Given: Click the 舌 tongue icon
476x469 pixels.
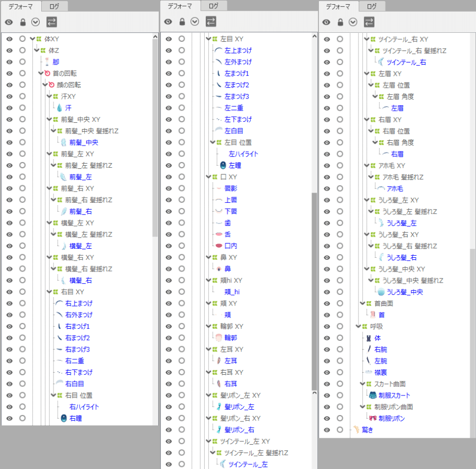Looking at the screenshot, I should (219, 234).
